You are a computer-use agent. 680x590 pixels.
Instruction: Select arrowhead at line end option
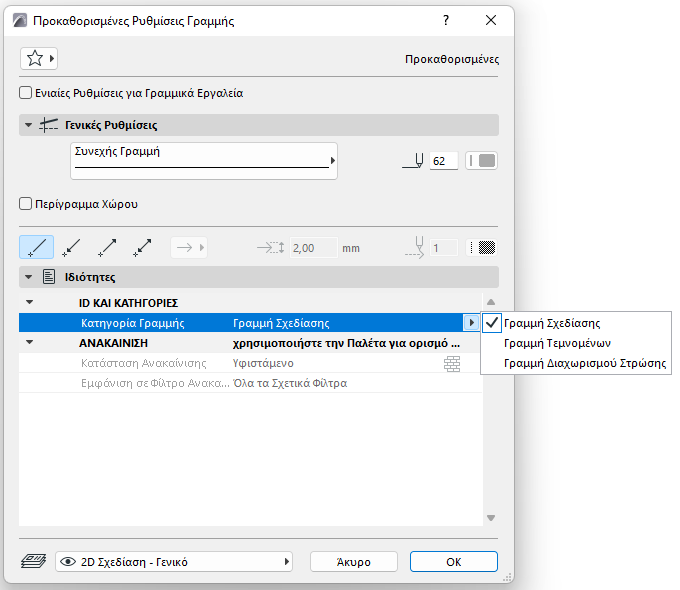click(107, 247)
